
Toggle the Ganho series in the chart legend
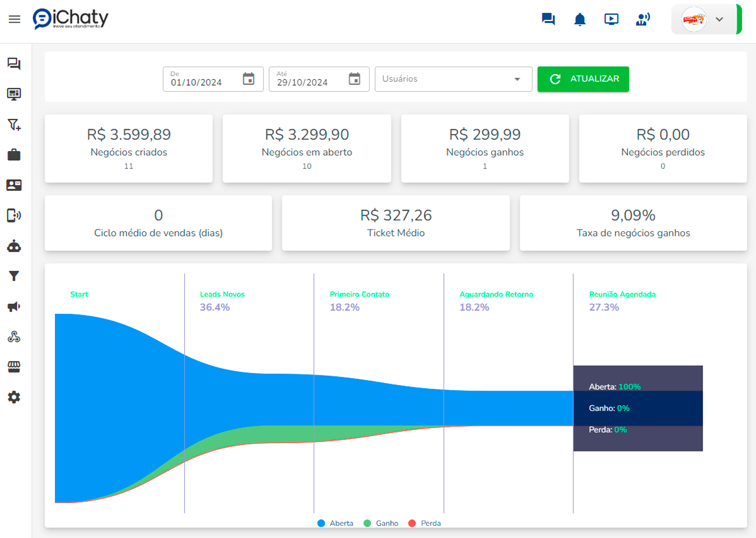click(x=381, y=523)
